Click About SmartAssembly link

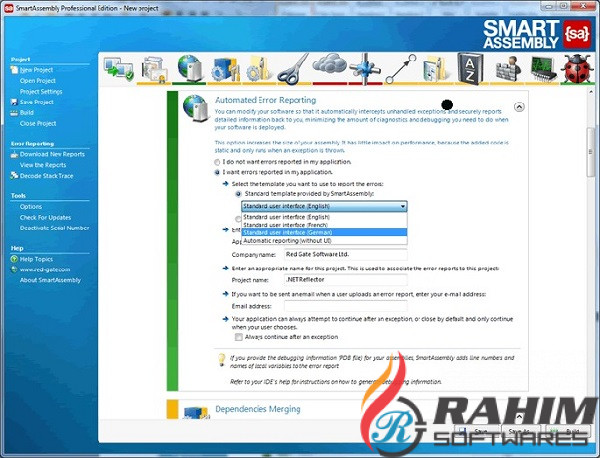pos(50,280)
